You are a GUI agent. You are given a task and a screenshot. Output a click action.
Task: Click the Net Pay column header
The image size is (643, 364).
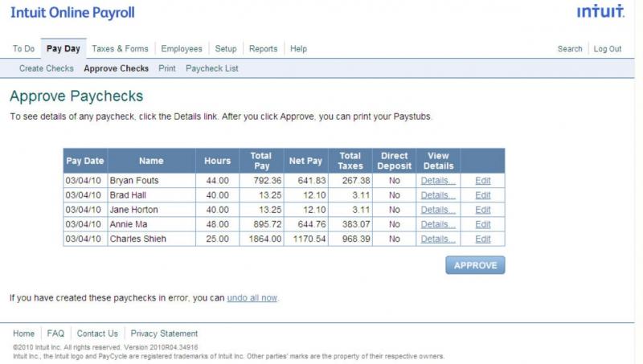pos(305,161)
